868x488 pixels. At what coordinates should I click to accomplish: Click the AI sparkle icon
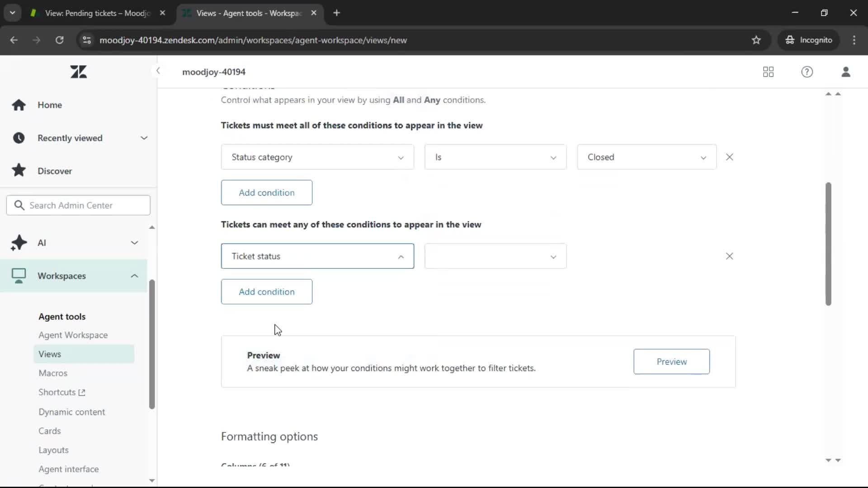pos(19,243)
